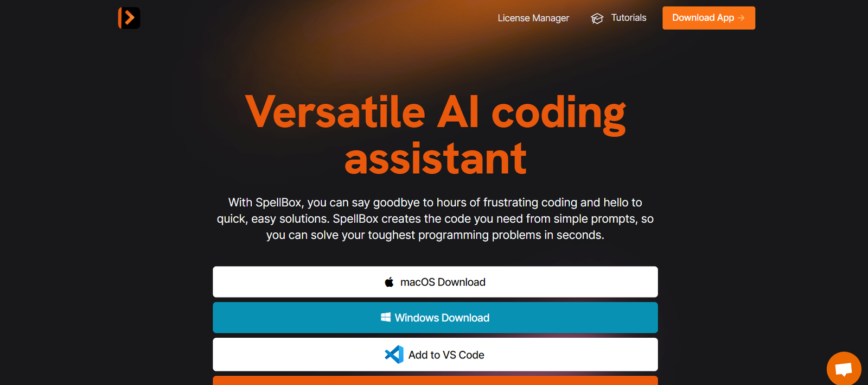
Task: Click the SpellBox logo in the header
Action: (129, 18)
